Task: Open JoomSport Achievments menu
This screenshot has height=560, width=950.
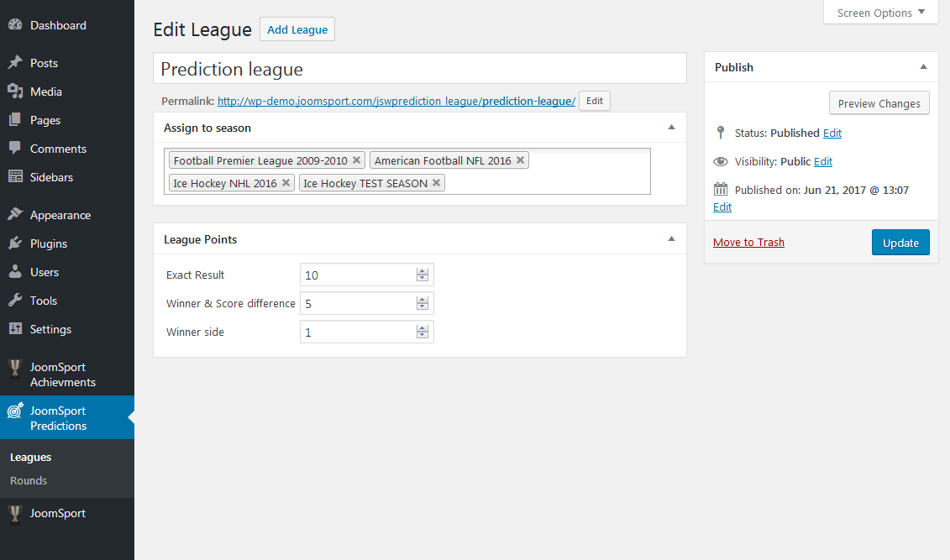Action: [66, 374]
